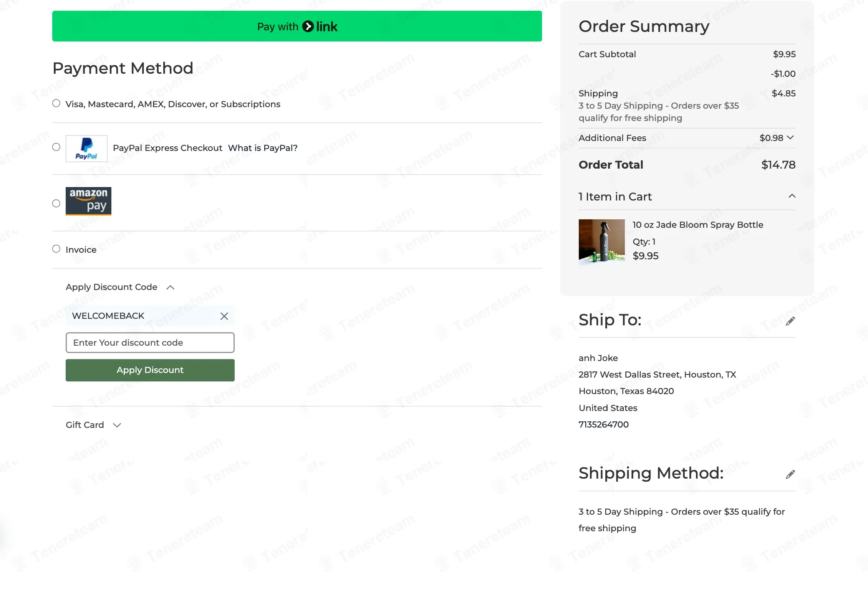This screenshot has height=590, width=868.
Task: Collapse the Apply Discount Code section
Action: 170,287
